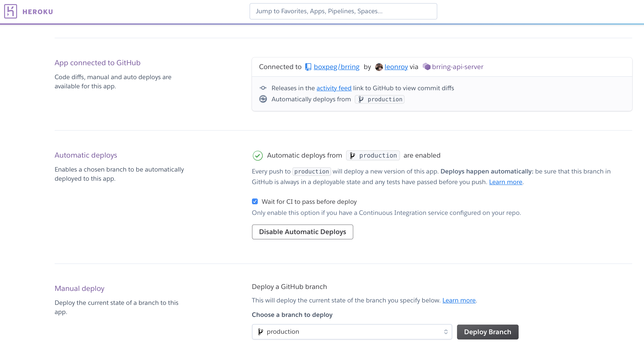Open the brring-api-server app link

(x=457, y=67)
